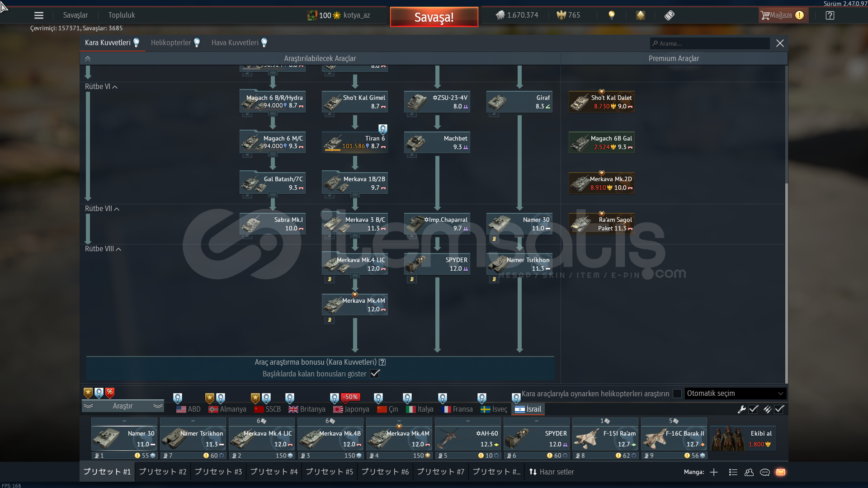Select Magach 6 B/R/Hydra vehicle
This screenshot has width=868, height=488.
[273, 101]
